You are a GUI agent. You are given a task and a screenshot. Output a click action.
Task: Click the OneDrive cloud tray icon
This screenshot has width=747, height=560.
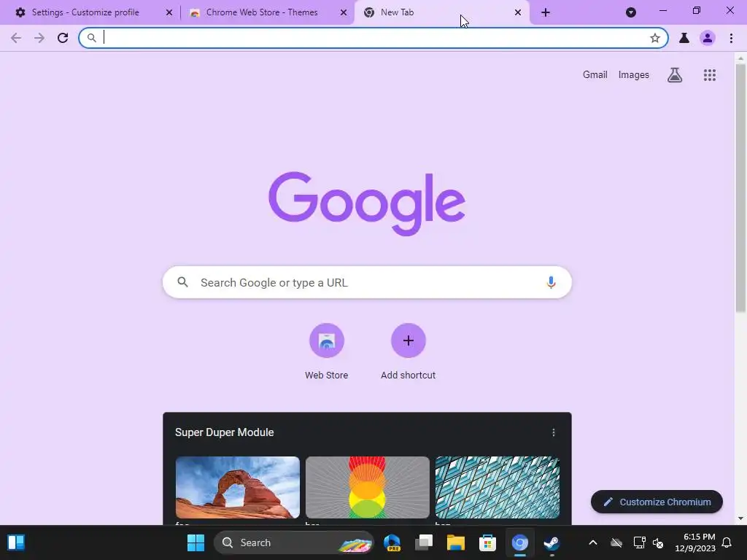coord(616,542)
